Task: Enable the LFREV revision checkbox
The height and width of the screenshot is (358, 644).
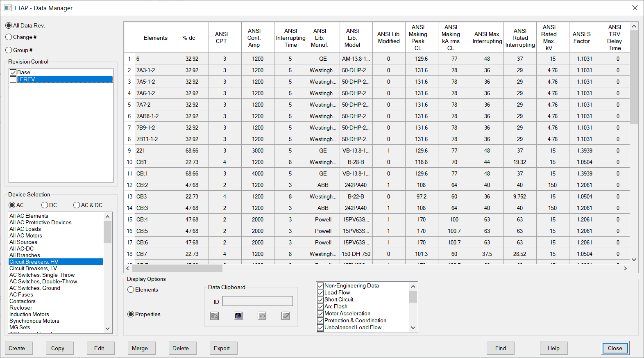Action: tap(13, 80)
